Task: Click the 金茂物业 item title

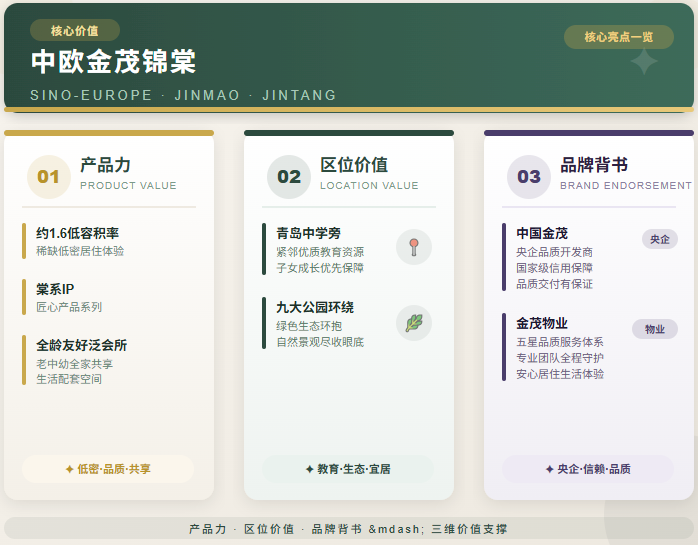Action: click(542, 323)
